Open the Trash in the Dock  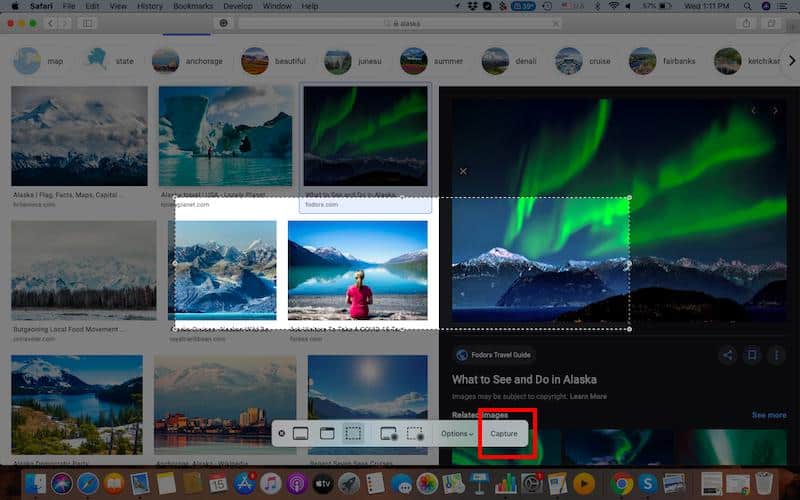(x=764, y=483)
